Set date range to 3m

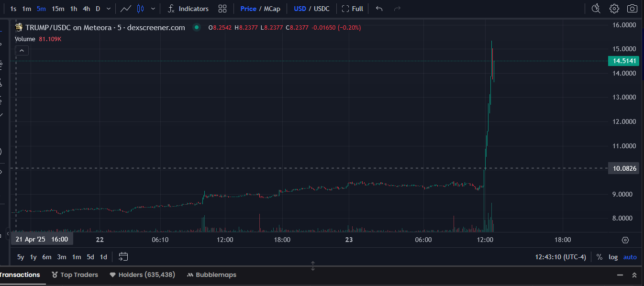click(x=62, y=257)
